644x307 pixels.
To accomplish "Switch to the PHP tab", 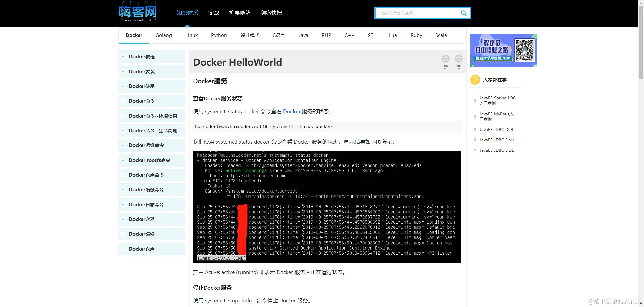I will [x=326, y=35].
